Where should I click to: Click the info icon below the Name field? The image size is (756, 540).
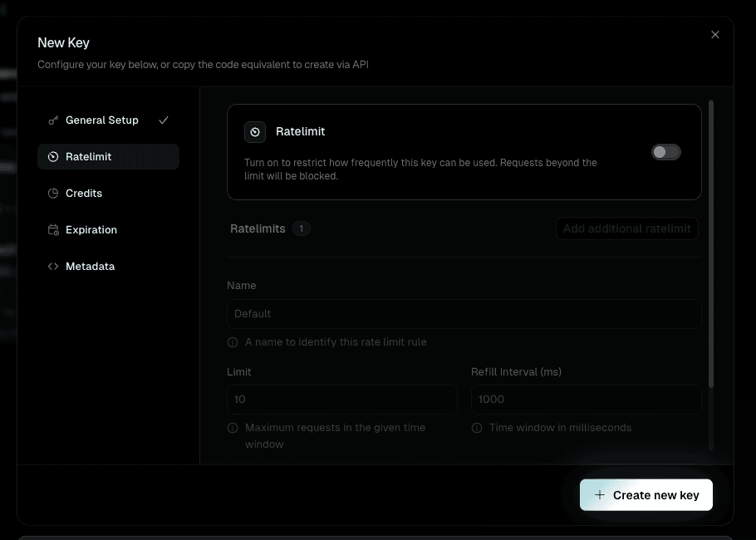click(232, 342)
